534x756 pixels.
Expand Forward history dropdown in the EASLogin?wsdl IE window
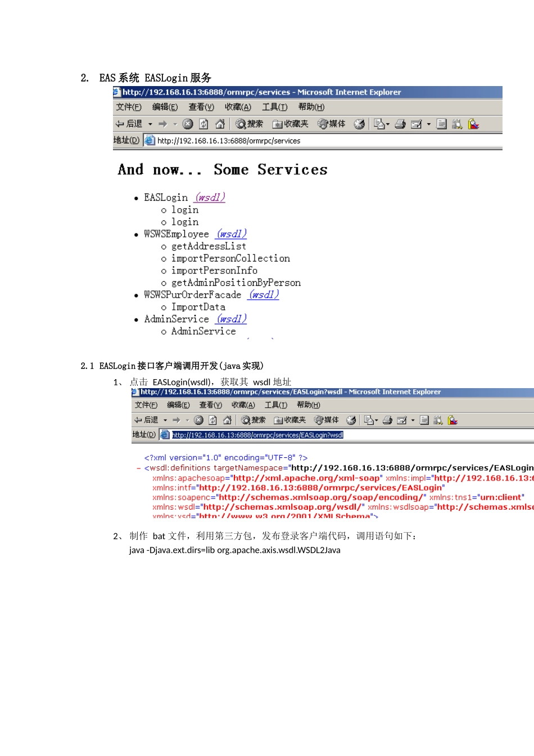[187, 420]
